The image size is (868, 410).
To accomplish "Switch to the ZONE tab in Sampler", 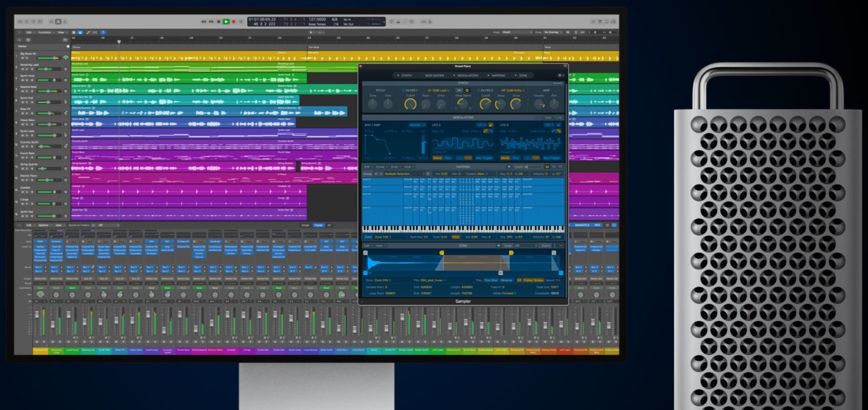I will pyautogui.click(x=523, y=75).
